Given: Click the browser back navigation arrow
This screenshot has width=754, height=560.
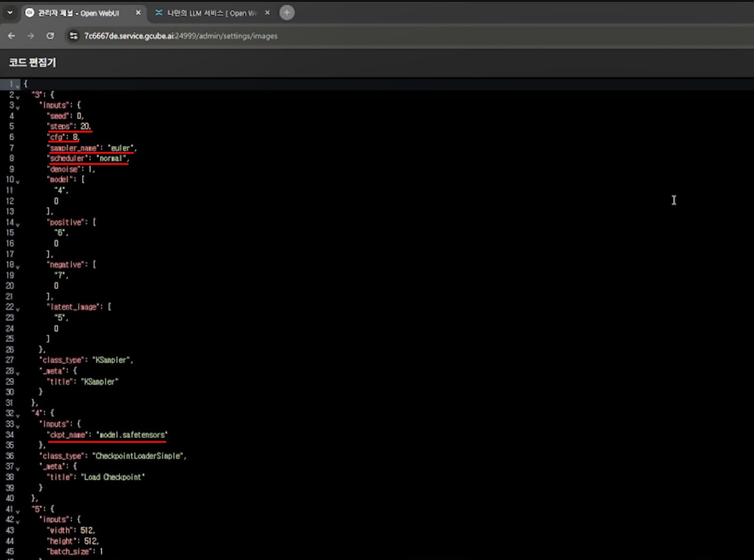Looking at the screenshot, I should [x=11, y=35].
